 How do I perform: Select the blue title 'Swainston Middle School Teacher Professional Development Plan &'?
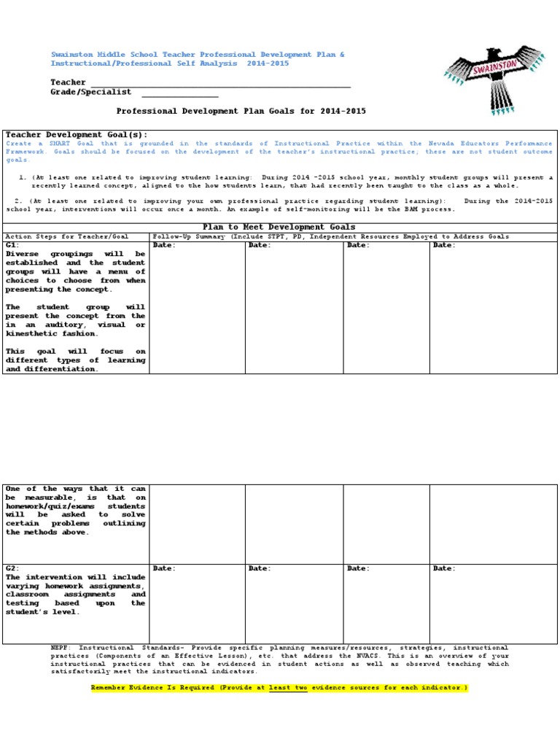click(198, 55)
